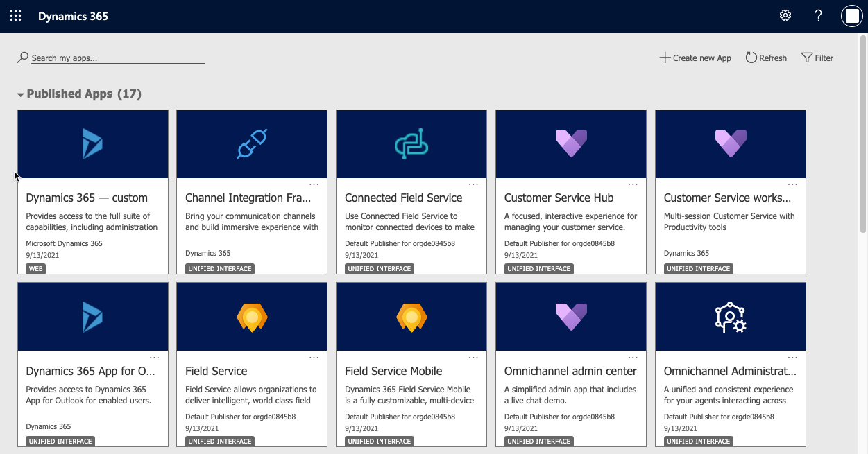Click UNIFIED INTERFACE tag on Omnichannel Administration
Viewport: 868px width, 454px height.
pos(699,441)
